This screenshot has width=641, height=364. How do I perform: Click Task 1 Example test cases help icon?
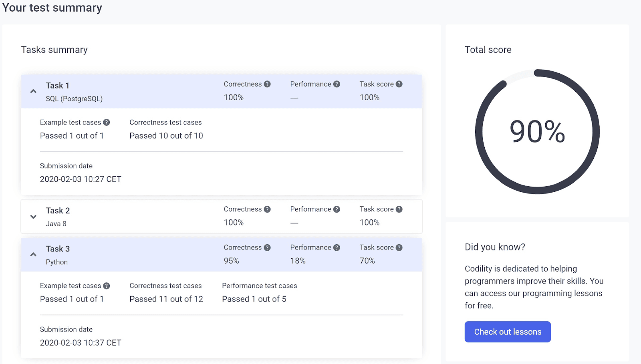tap(106, 123)
